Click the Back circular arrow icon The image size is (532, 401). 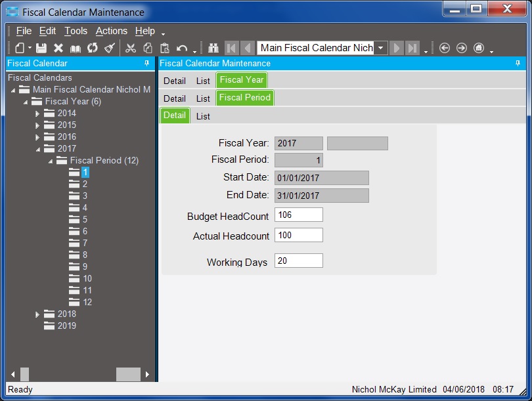tap(445, 48)
